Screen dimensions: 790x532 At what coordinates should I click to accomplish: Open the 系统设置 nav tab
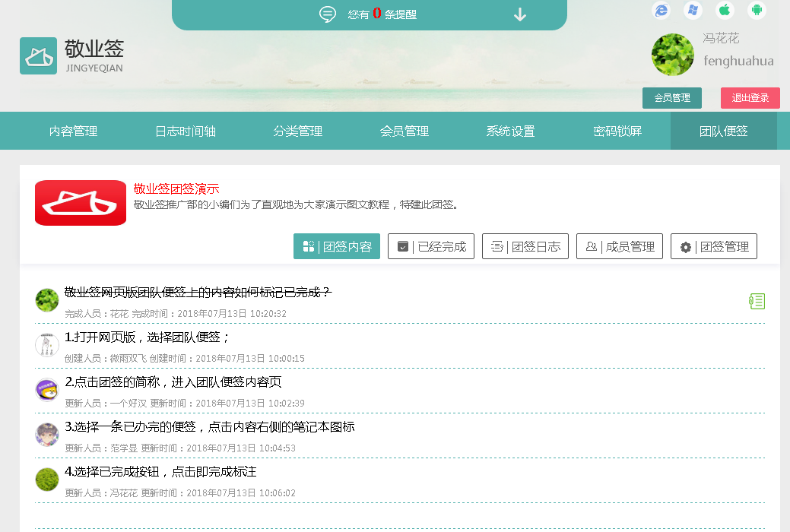(510, 131)
